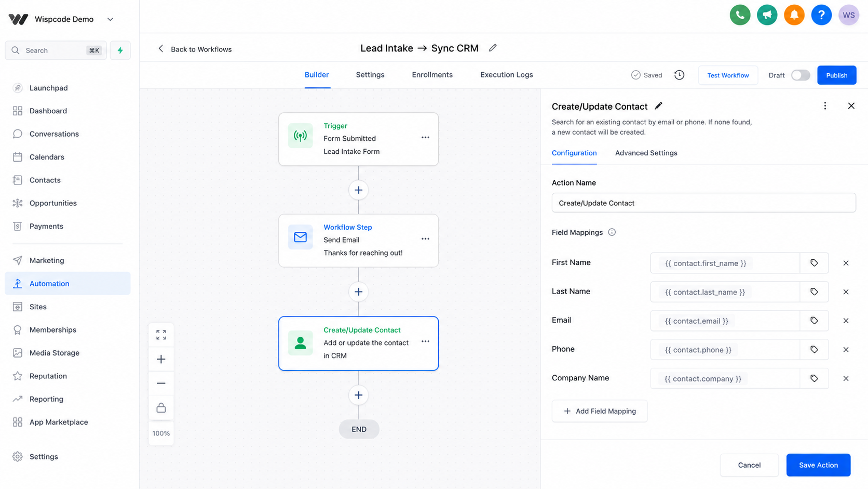Open Contacts in the sidebar
This screenshot has width=868, height=489.
67,180
